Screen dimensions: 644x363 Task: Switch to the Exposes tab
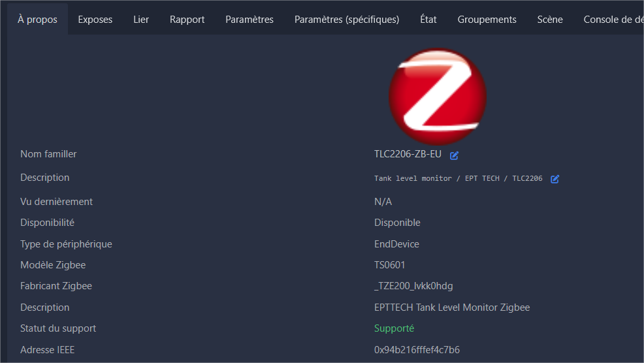click(95, 20)
